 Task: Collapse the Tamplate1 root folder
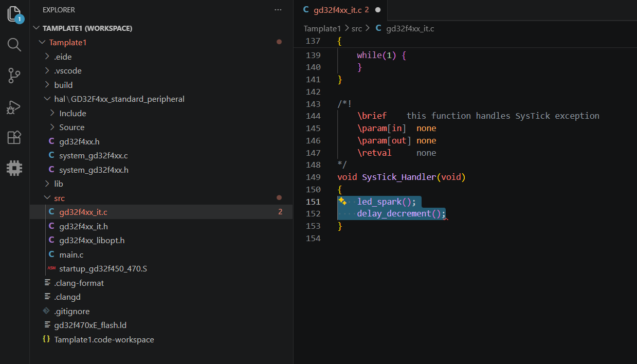pyautogui.click(x=42, y=42)
